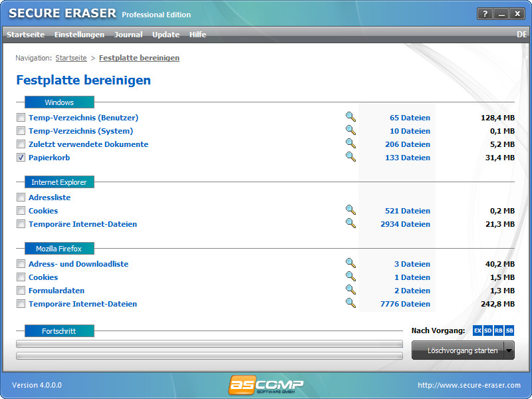Click magnifier for Mozilla Firefox Cookies
532x399 pixels.
pos(351,277)
